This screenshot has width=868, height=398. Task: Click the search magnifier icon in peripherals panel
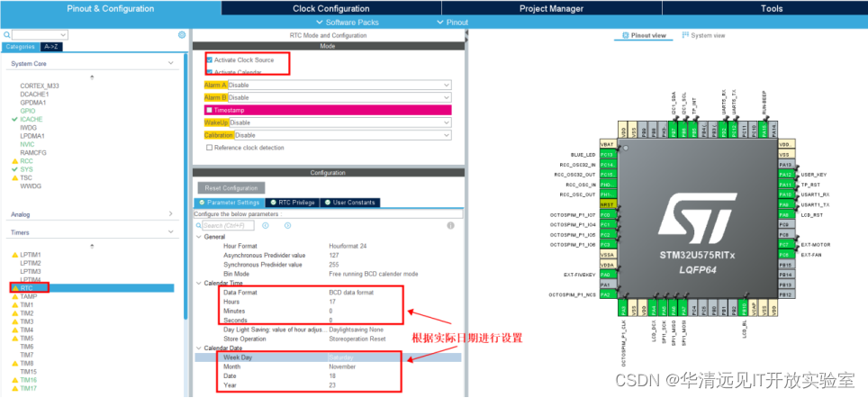7,35
